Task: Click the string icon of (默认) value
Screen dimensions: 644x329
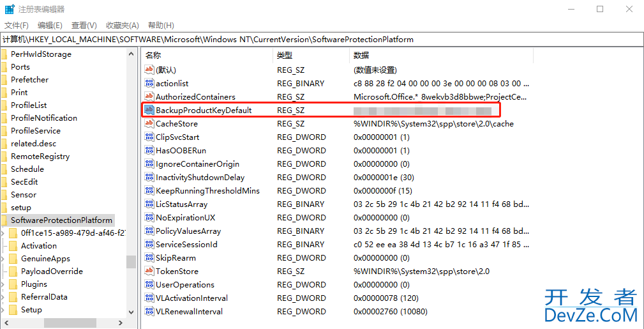Action: point(149,70)
